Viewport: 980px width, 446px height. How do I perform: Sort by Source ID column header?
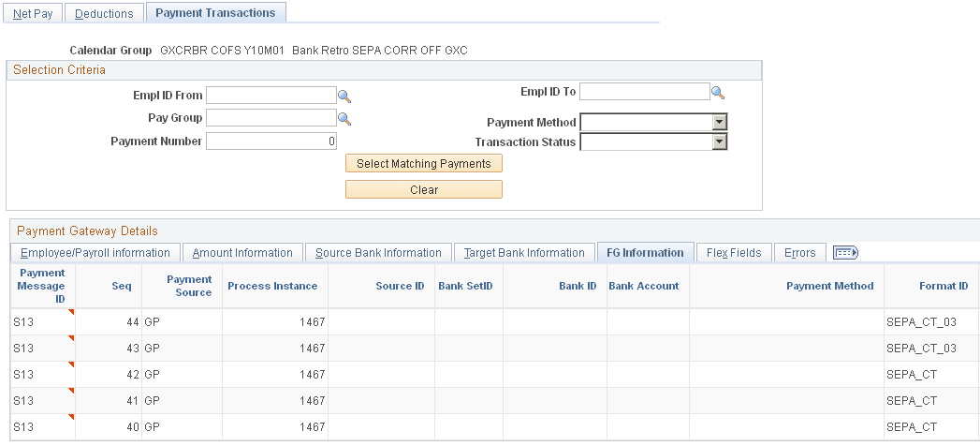pos(400,286)
